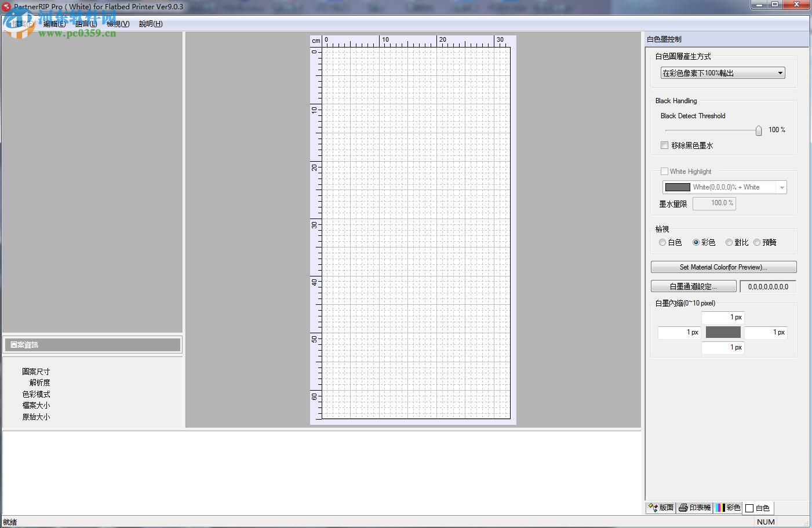
Task: Click the cm unit box on ruler corner
Action: click(x=316, y=41)
